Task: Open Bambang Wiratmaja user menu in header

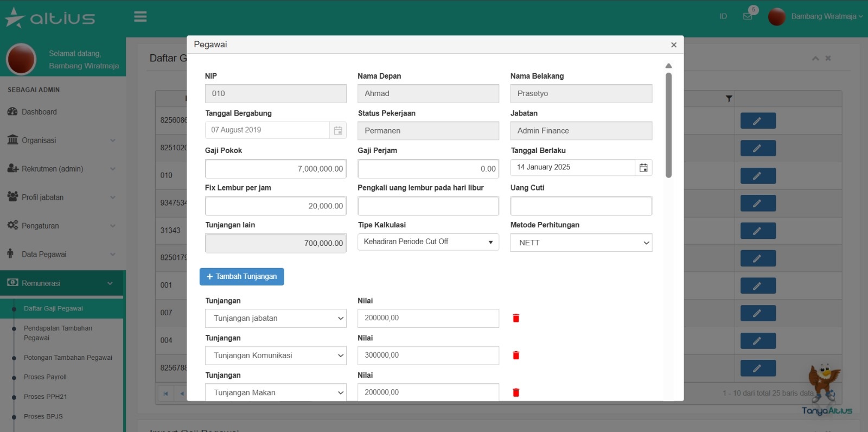Action: (x=824, y=16)
